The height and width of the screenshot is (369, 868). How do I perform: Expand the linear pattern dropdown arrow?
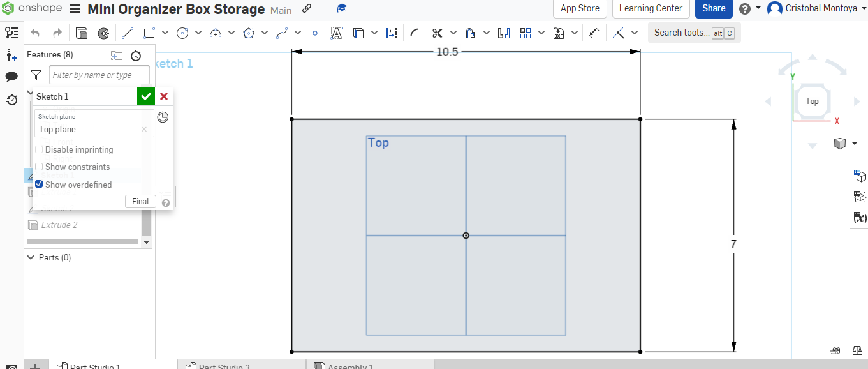(x=541, y=33)
